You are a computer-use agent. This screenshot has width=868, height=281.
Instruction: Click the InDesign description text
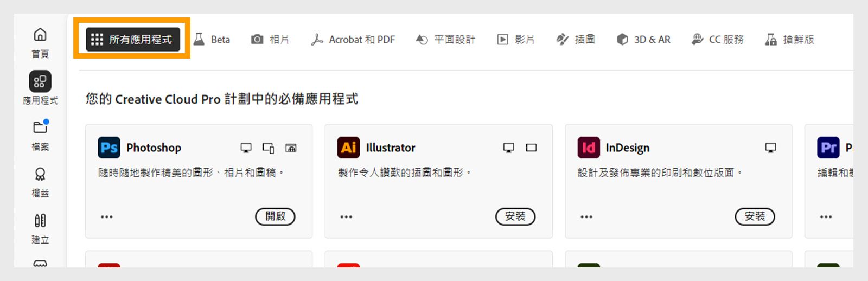[x=660, y=173]
